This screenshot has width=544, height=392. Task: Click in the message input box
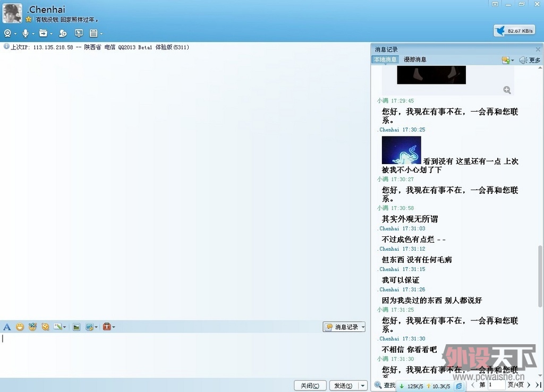tap(185, 354)
